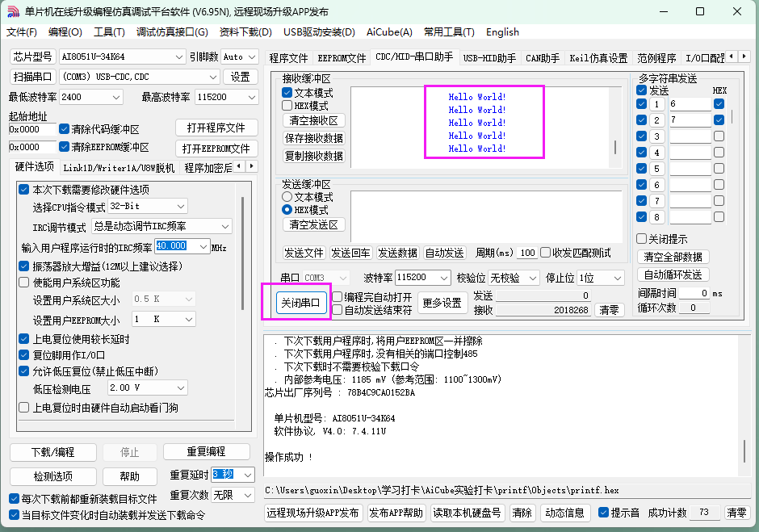
Task: Enable 上电复位时由硬件自动启动看门狗
Action: [x=23, y=408]
